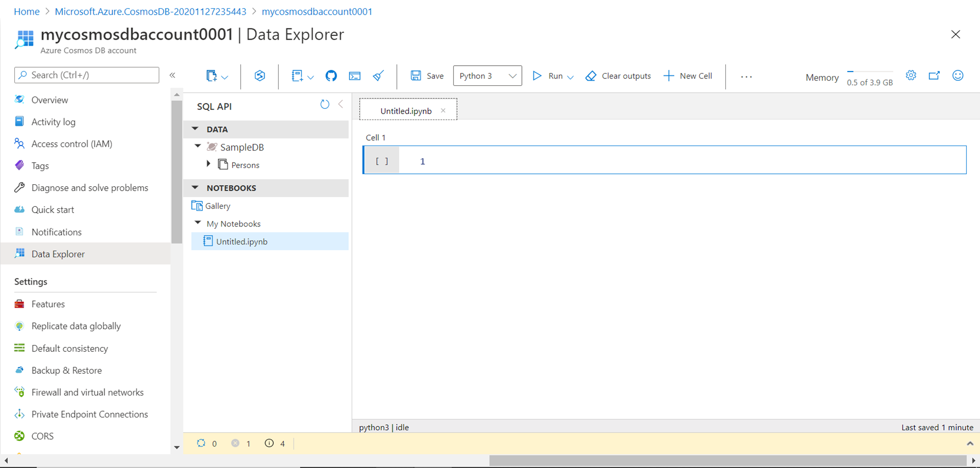Click the smiley feedback icon
980x468 pixels.
pos(957,75)
